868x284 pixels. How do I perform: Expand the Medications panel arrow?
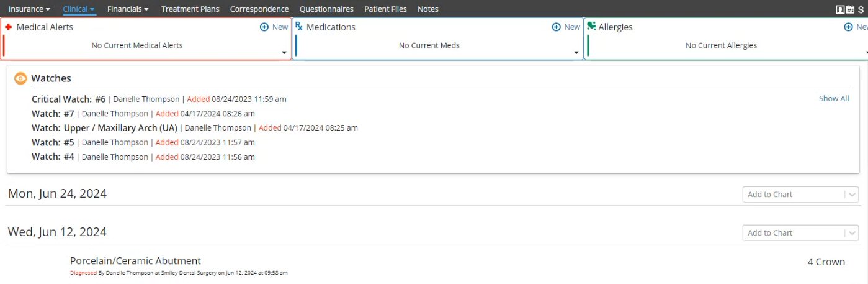pyautogui.click(x=576, y=53)
